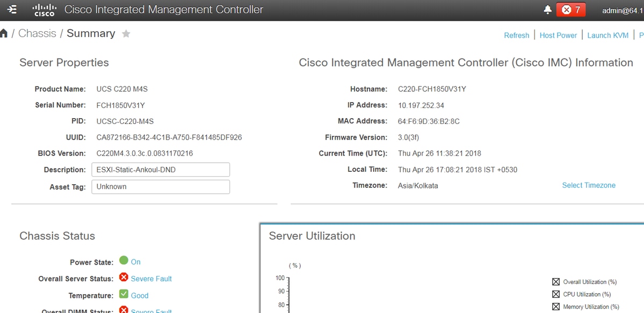Go to the home icon in breadcrumb
Screen dimensions: 644x313
(x=4, y=34)
